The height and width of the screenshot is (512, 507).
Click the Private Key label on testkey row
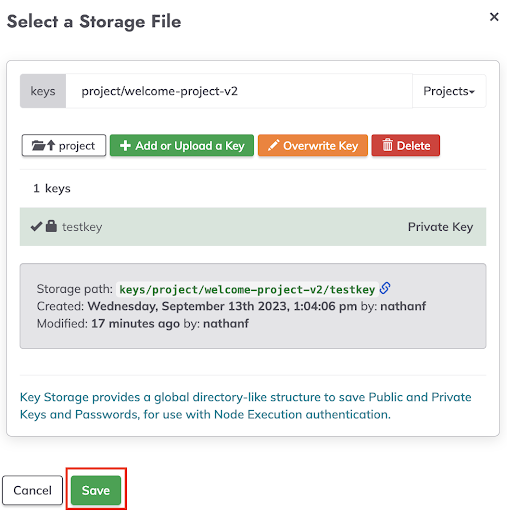(440, 227)
